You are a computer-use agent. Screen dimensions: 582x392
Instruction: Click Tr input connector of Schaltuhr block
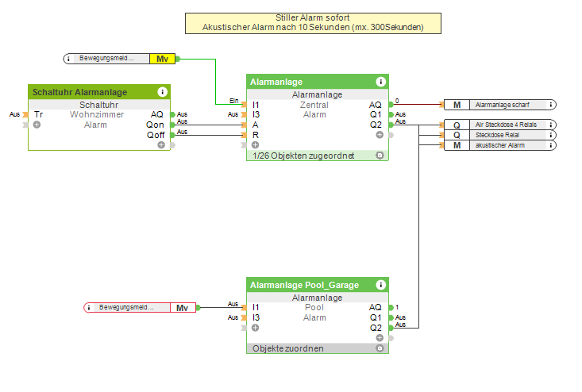point(25,114)
